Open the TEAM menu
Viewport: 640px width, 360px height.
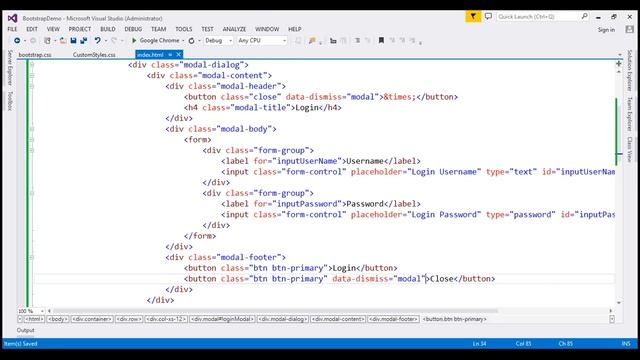(158, 29)
